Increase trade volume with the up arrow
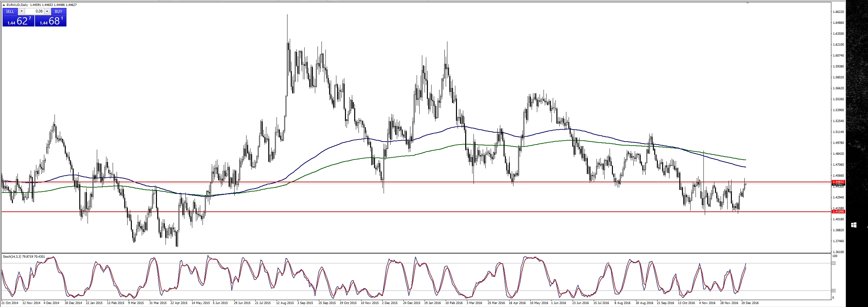Image resolution: width=868 pixels, height=307 pixels. 47,12
